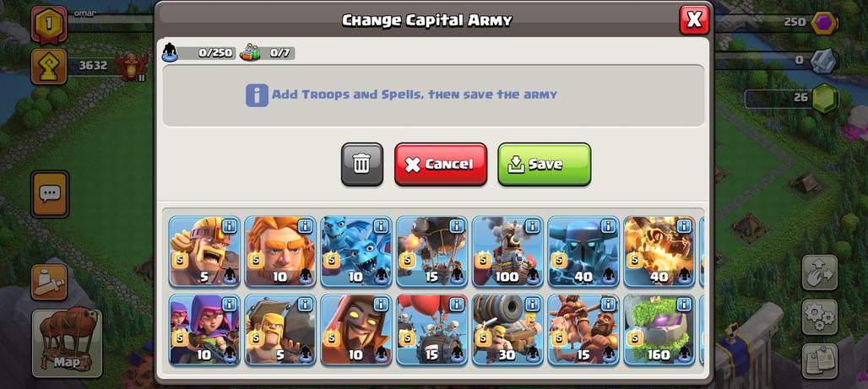The image size is (868, 389).
Task: Select the Minion Horde troop card
Action: coord(356,251)
